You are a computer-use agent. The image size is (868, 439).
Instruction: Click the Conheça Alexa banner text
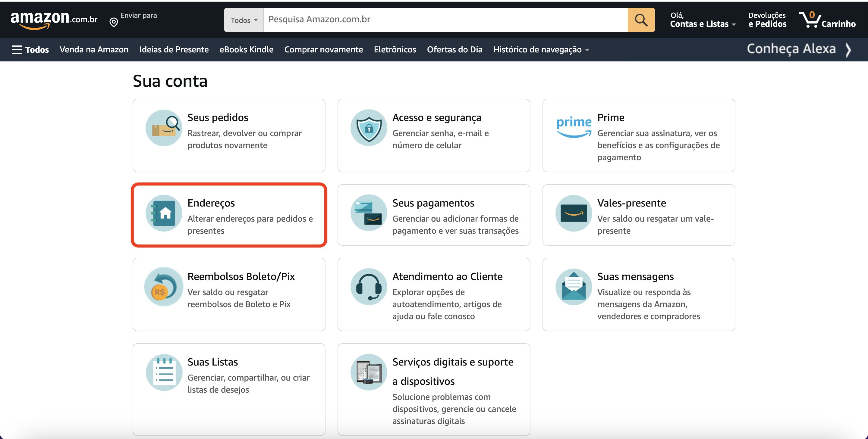tap(791, 49)
